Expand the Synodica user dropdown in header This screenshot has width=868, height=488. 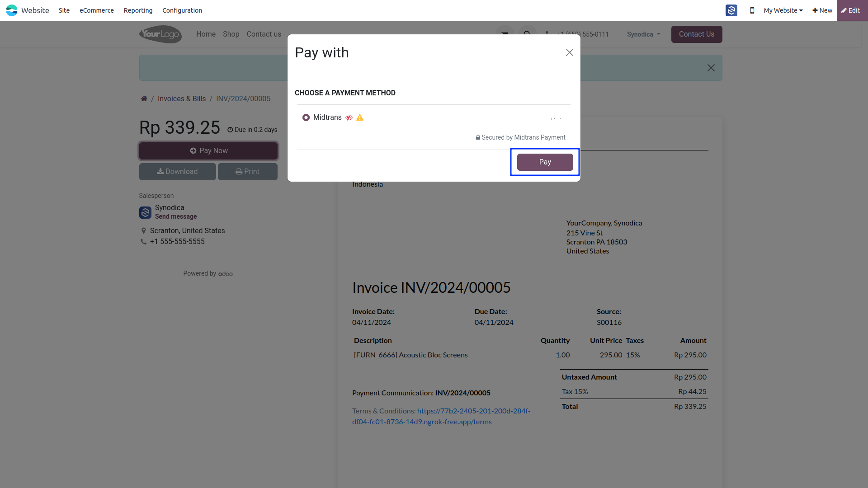point(643,34)
